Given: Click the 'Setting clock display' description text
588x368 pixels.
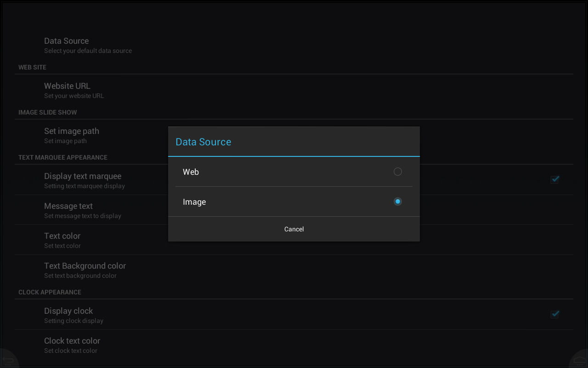Looking at the screenshot, I should [73, 321].
